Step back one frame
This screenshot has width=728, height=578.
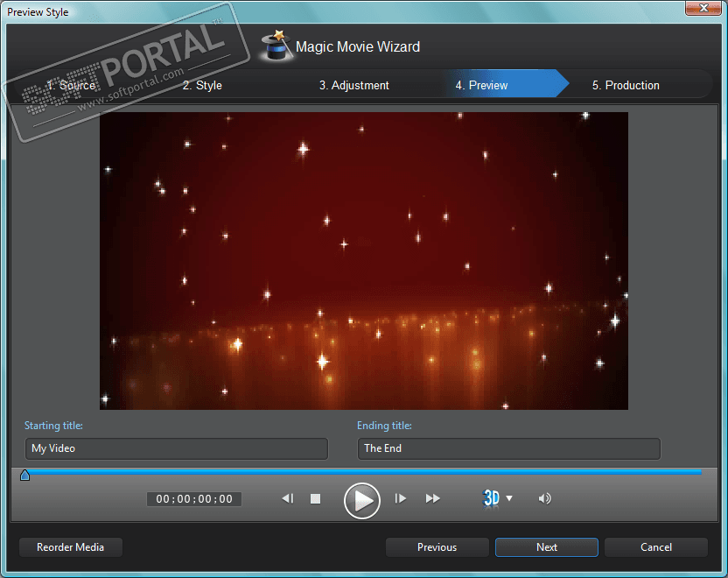pos(287,498)
